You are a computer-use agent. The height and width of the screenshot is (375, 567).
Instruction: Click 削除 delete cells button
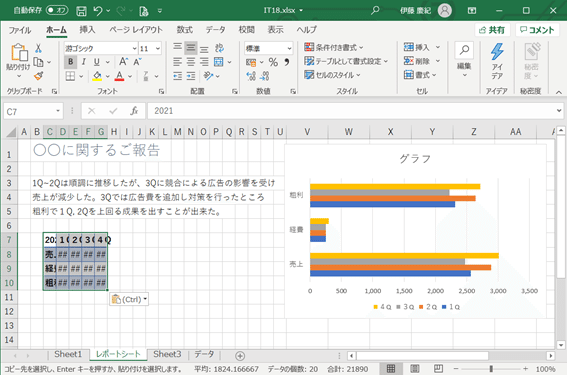pos(417,61)
